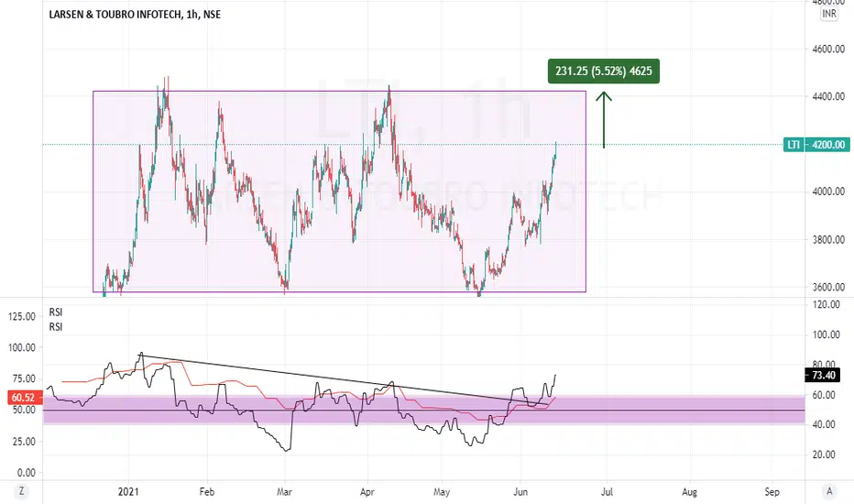Viewport: 854px width, 504px height.
Task: Toggle the A auto-scale button
Action: click(x=829, y=491)
